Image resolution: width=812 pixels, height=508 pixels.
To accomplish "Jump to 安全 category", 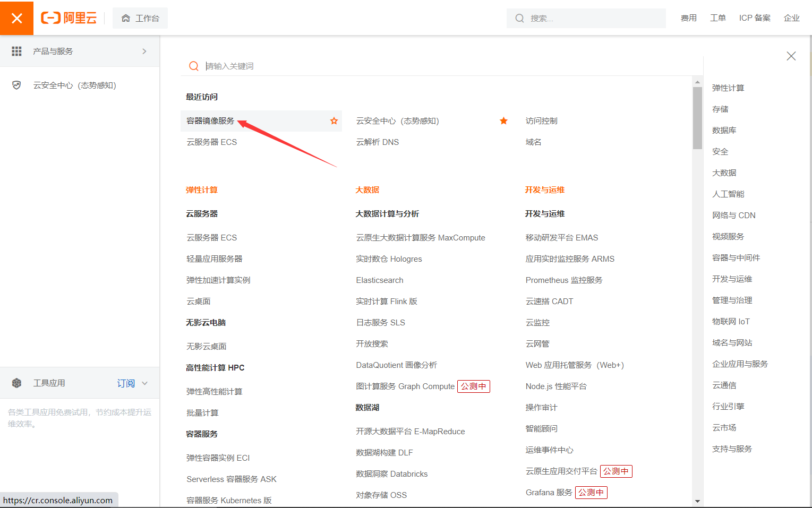I will click(x=720, y=152).
